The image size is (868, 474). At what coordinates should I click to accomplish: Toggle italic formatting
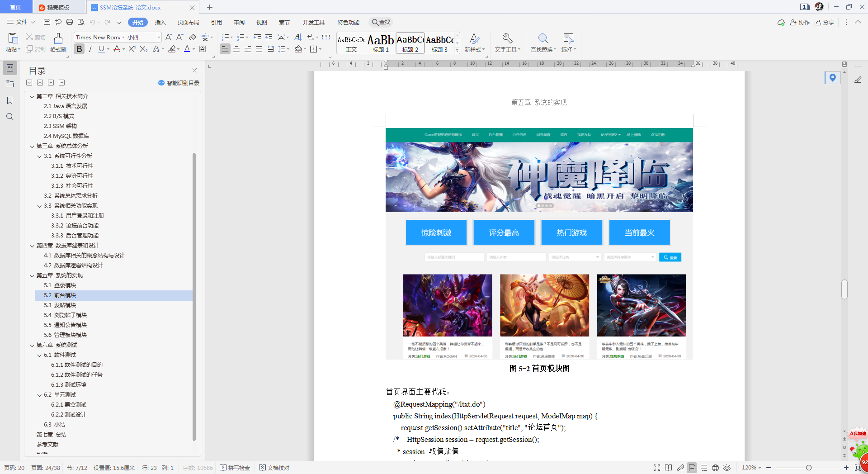coord(90,49)
